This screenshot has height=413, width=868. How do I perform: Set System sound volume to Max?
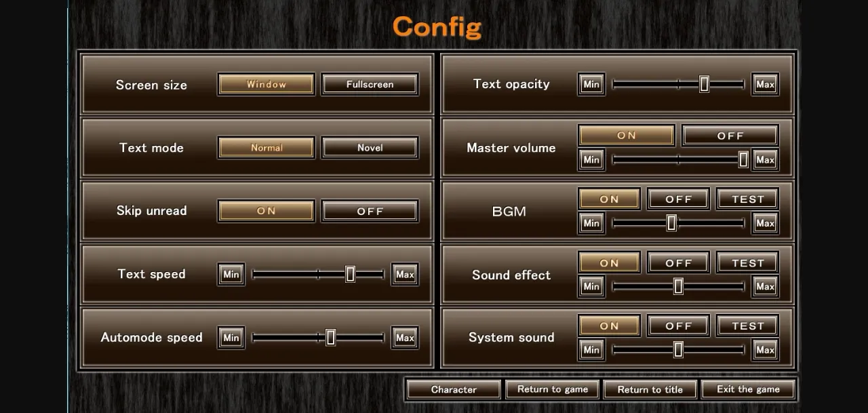(765, 350)
